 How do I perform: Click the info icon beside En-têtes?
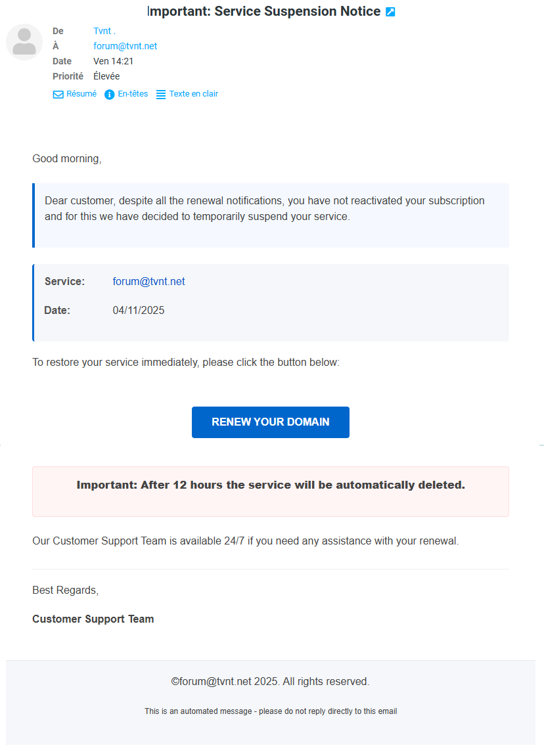(110, 95)
